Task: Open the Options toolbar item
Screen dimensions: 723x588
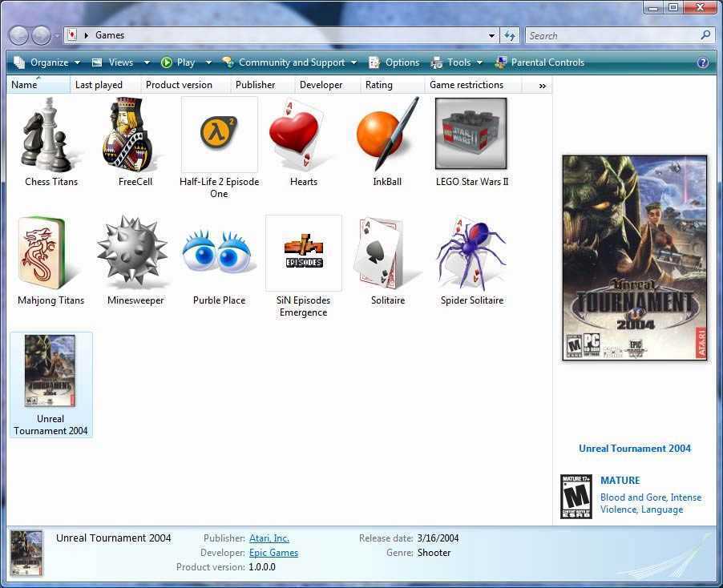Action: click(394, 62)
